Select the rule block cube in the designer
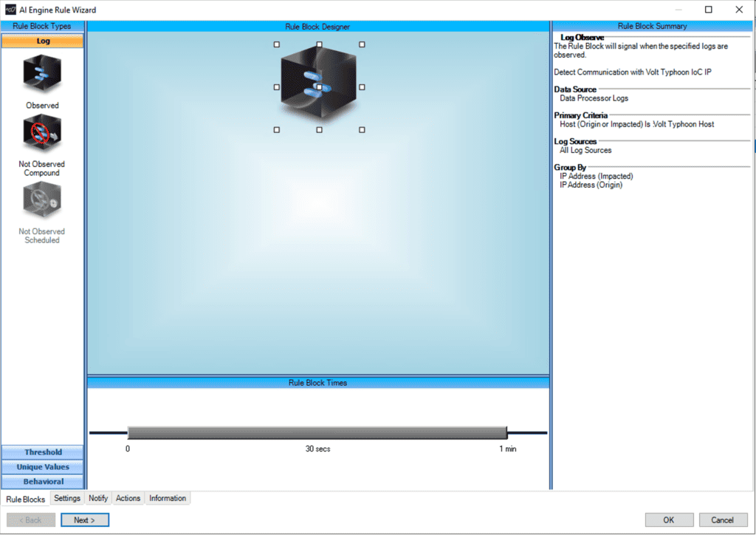This screenshot has height=535, width=756. coord(319,85)
